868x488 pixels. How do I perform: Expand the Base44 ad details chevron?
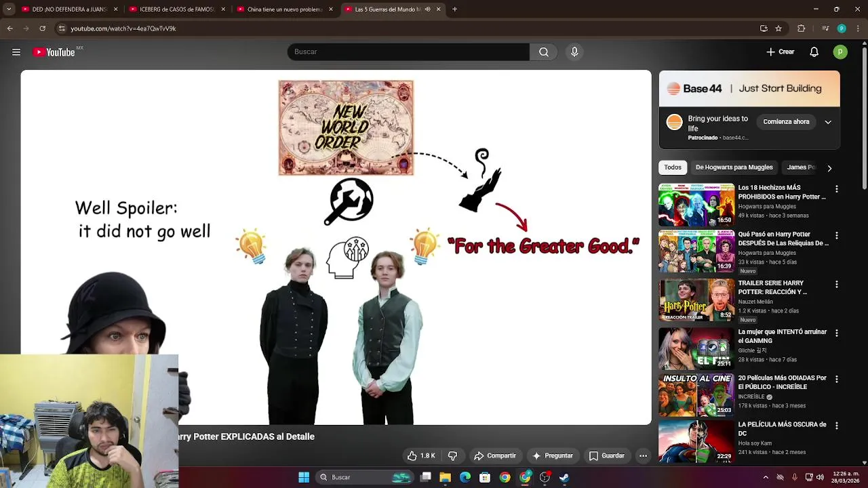pyautogui.click(x=828, y=122)
